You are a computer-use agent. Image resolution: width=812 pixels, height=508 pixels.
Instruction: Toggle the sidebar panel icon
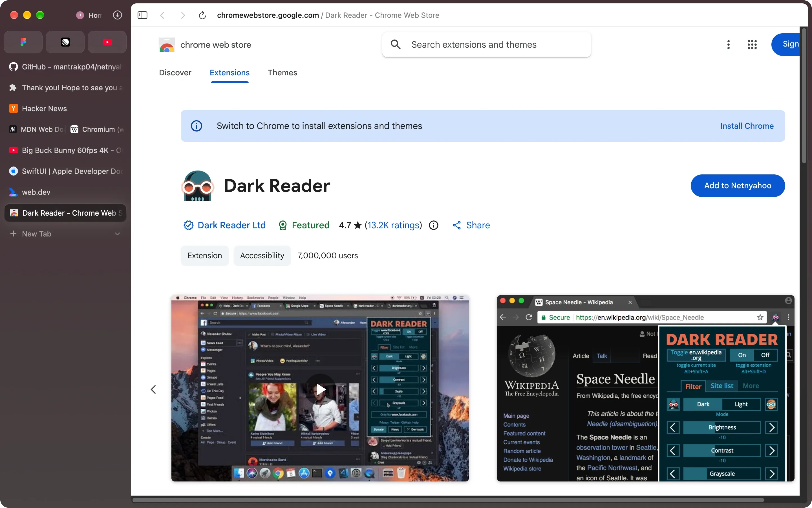coord(142,15)
